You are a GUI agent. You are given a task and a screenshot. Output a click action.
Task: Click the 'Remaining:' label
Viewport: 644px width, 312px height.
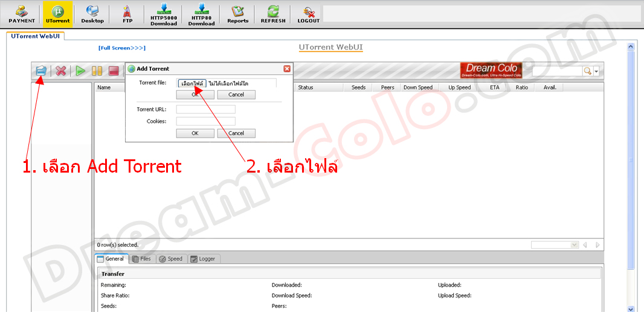pos(114,284)
